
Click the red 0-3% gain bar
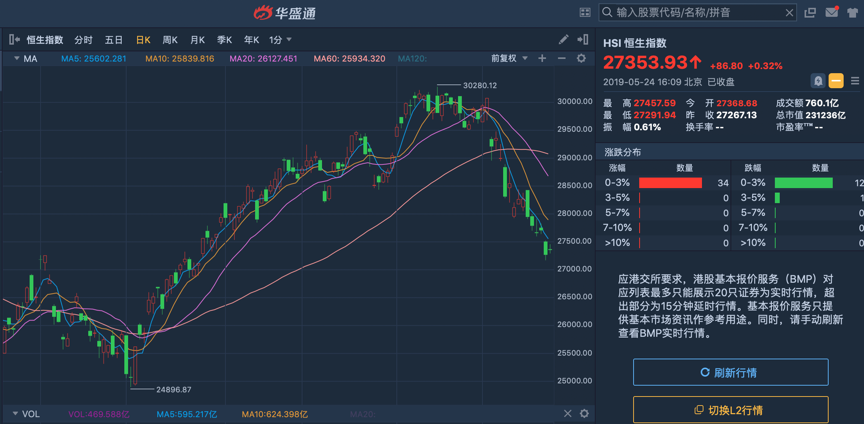pyautogui.click(x=670, y=183)
